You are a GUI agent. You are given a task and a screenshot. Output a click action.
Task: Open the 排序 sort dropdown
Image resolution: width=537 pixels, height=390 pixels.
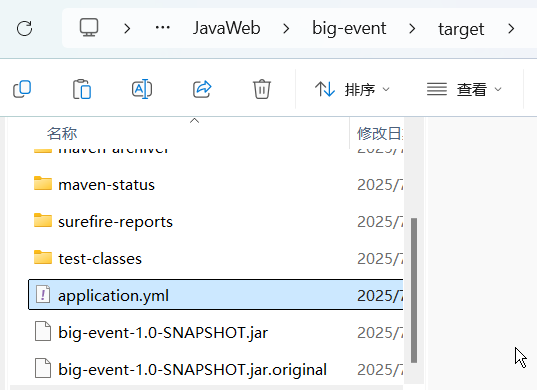click(x=352, y=89)
